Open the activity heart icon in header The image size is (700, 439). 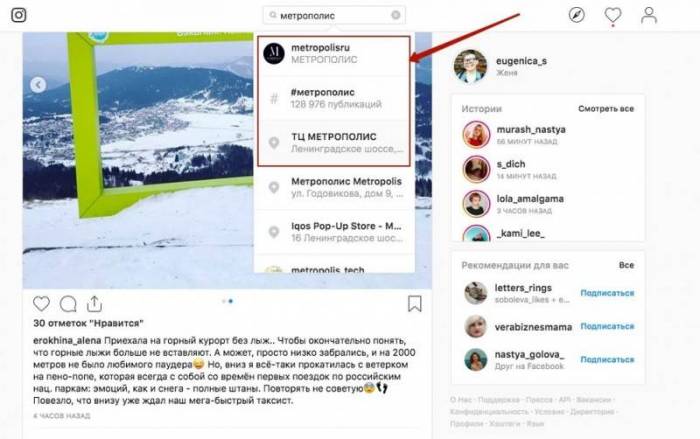pyautogui.click(x=612, y=15)
